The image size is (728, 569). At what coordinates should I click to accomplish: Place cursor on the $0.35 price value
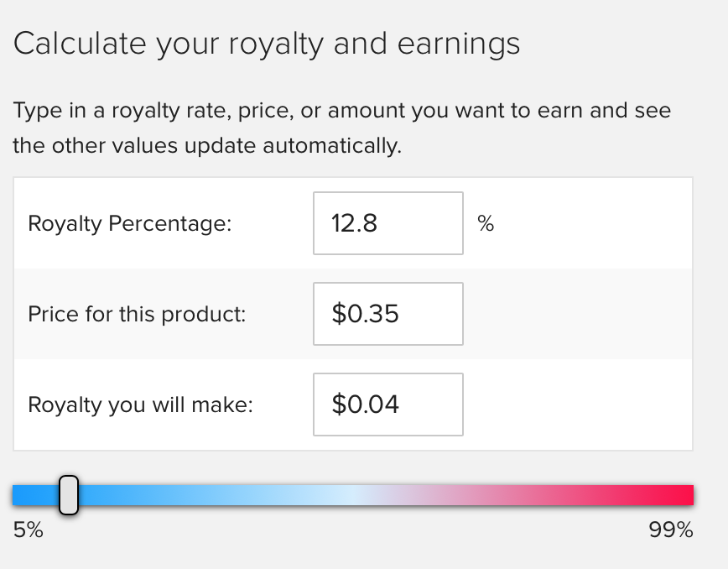(365, 314)
